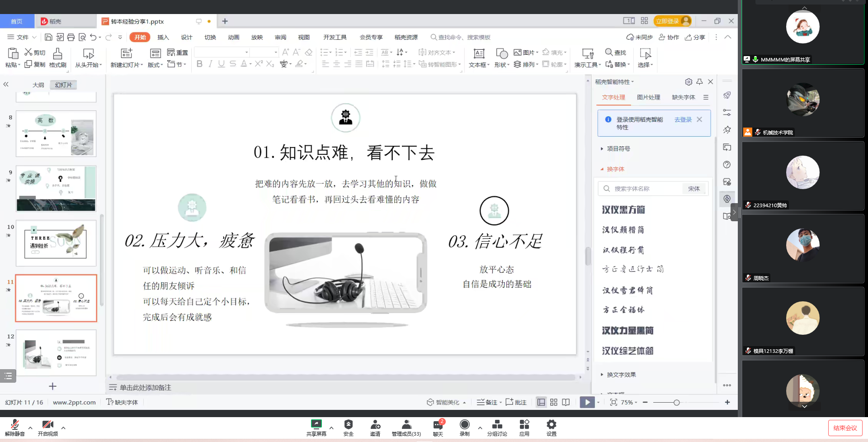Click the 结束会议 button
Image resolution: width=868 pixels, height=442 pixels.
click(845, 428)
